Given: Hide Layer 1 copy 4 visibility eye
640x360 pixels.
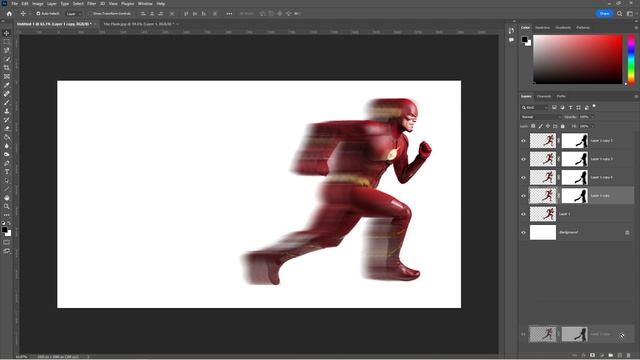Looking at the screenshot, I should click(x=524, y=178).
